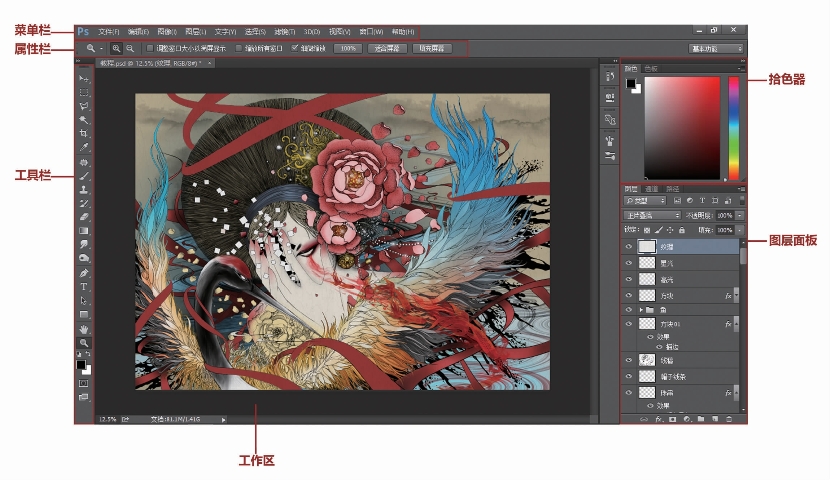Click the Zoom In magnifier in options bar
Viewport: 830px width, 480px height.
[116, 48]
